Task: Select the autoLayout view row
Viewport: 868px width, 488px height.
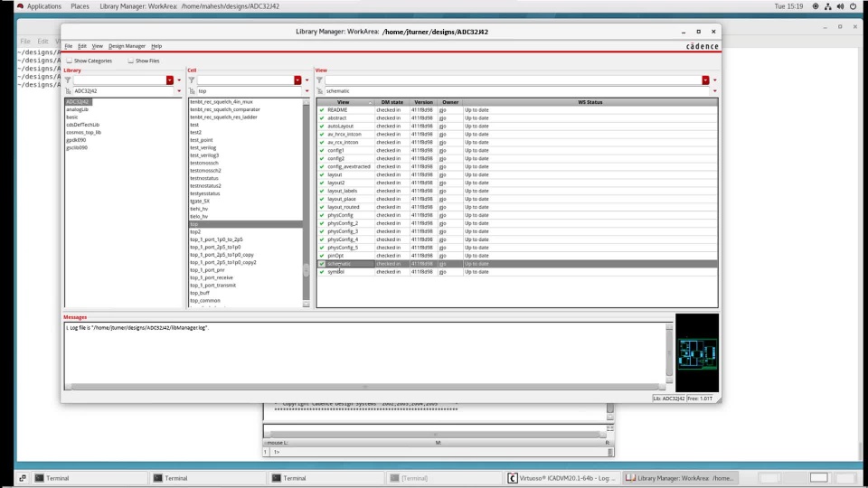Action: click(517, 127)
